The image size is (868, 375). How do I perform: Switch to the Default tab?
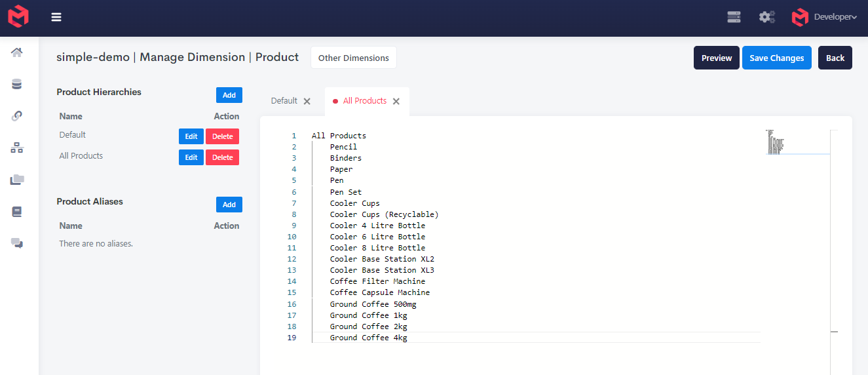284,101
